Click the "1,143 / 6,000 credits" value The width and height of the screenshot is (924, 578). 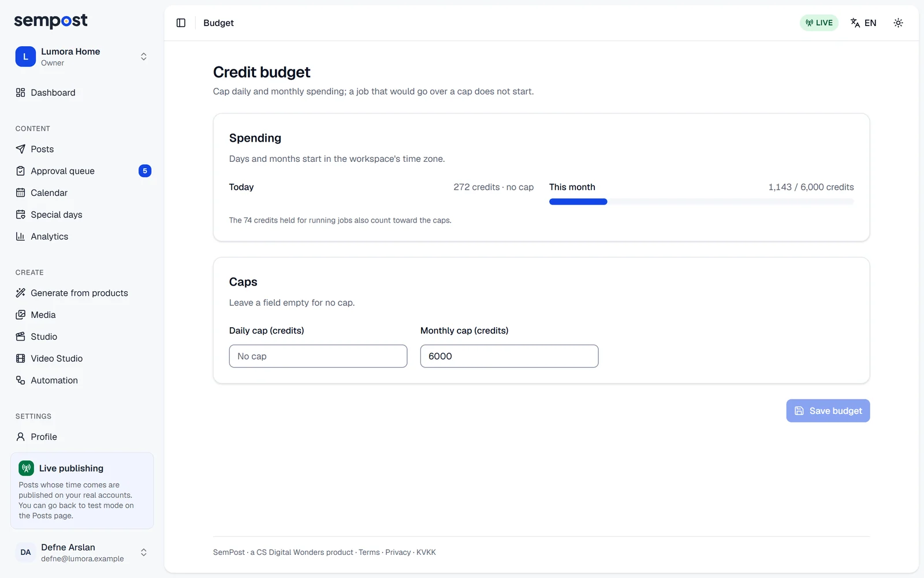[811, 187]
